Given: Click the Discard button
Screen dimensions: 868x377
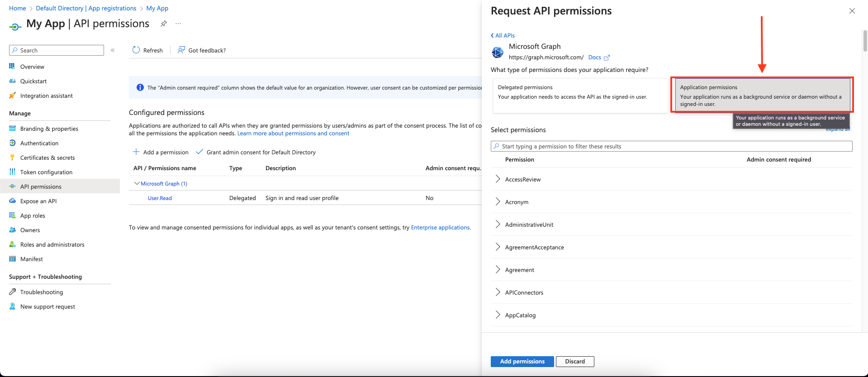Looking at the screenshot, I should pyautogui.click(x=575, y=361).
